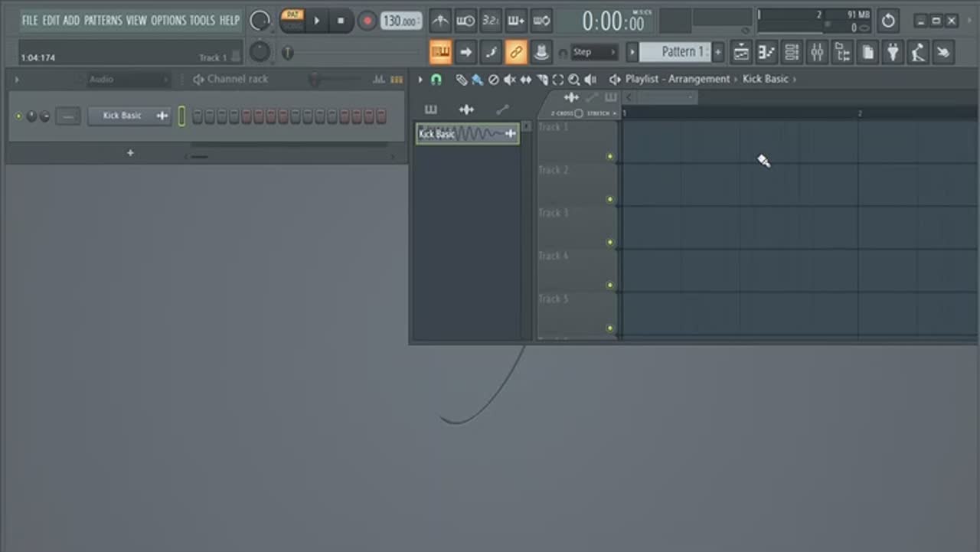
Task: Open the OPTIONS menu
Action: point(168,21)
